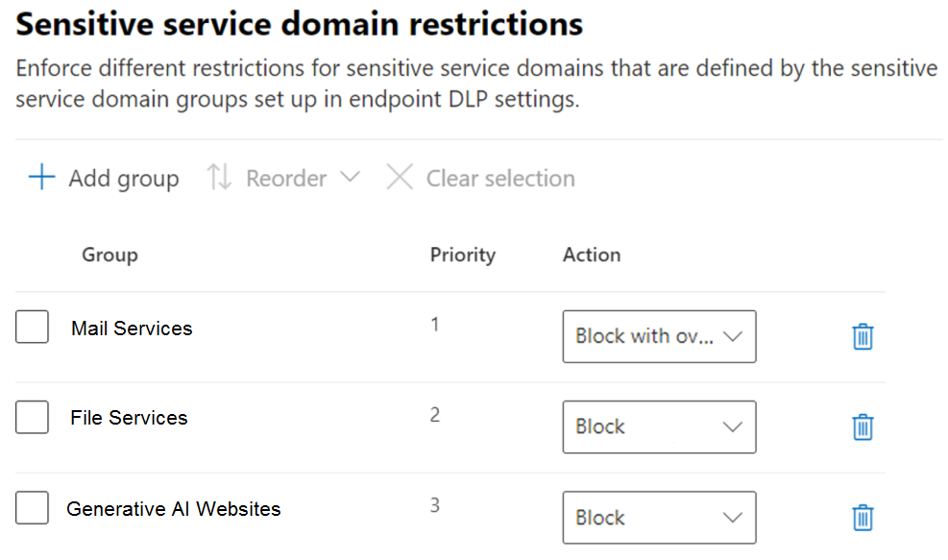Open the File Services Block dropdown

(x=659, y=426)
